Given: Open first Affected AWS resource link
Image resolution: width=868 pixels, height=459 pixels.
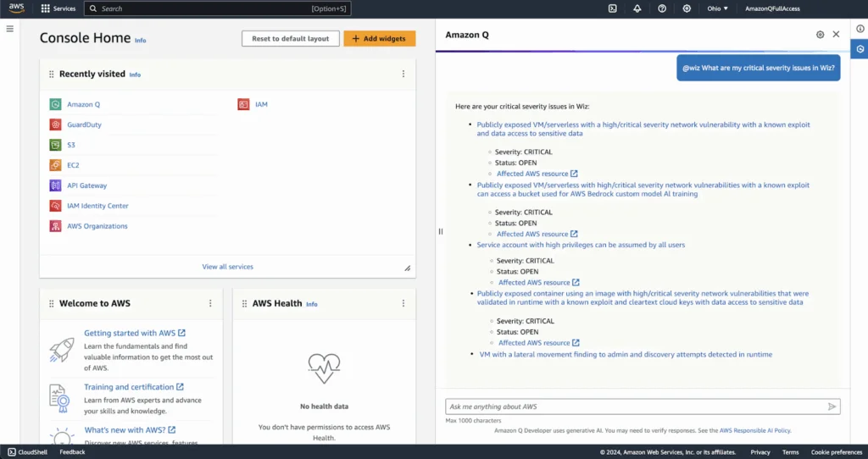Looking at the screenshot, I should (x=537, y=174).
